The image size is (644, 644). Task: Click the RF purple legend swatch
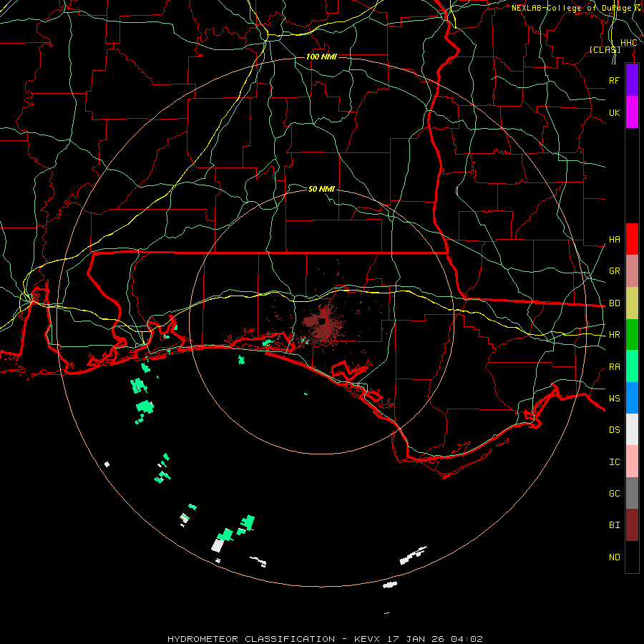tap(632, 80)
